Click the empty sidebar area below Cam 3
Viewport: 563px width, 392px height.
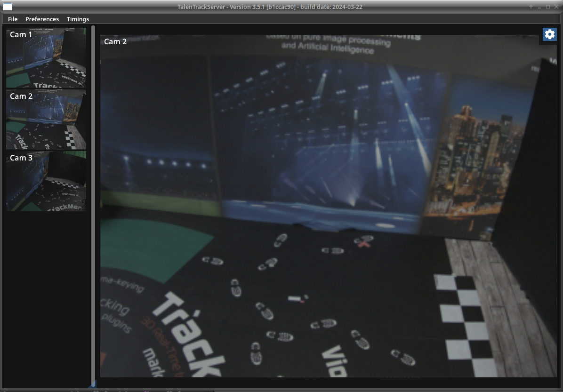(46, 296)
